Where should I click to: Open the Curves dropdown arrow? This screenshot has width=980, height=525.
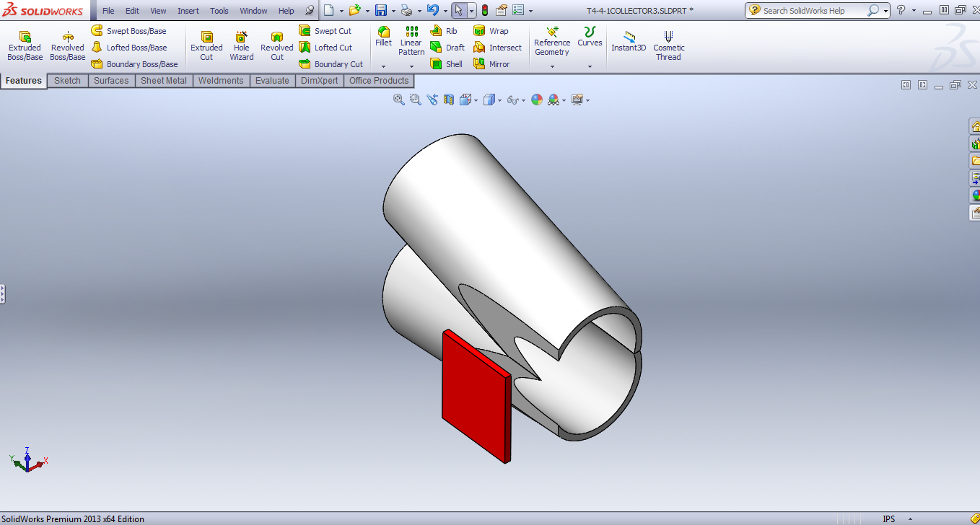click(x=590, y=66)
